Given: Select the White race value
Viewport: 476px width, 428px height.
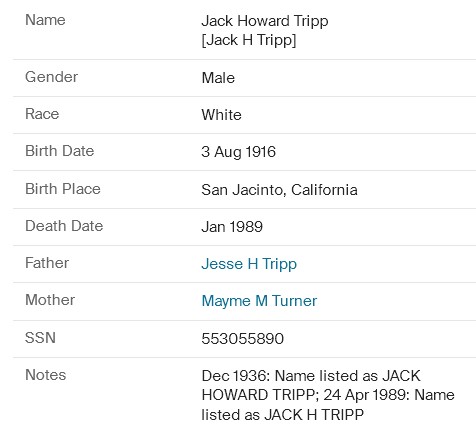Looking at the screenshot, I should 221,115.
